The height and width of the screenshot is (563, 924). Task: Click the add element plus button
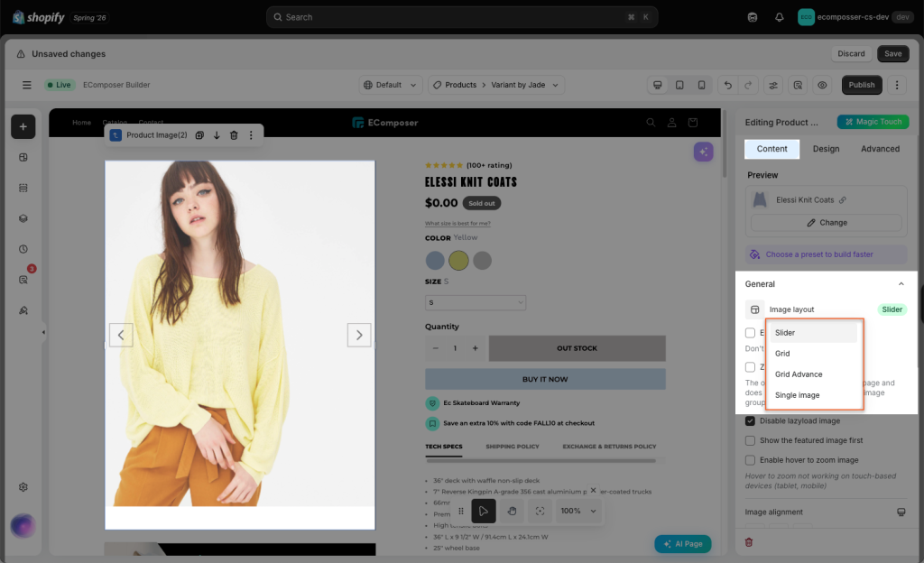point(23,126)
